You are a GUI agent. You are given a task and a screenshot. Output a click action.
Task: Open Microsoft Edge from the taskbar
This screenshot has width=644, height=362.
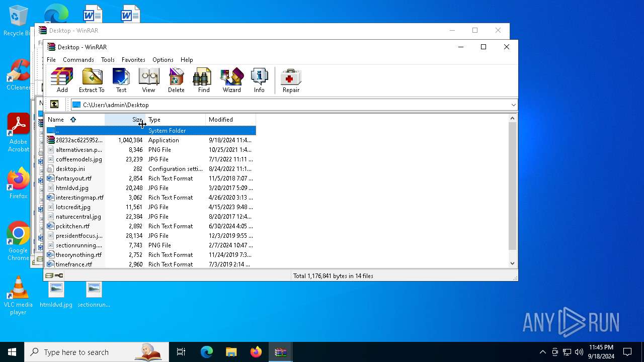[207, 352]
